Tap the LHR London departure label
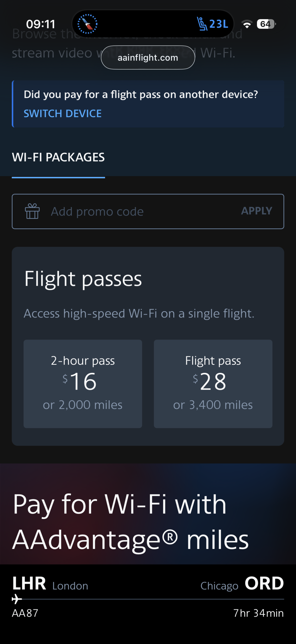Screen dimensions: 296x644 (50, 584)
